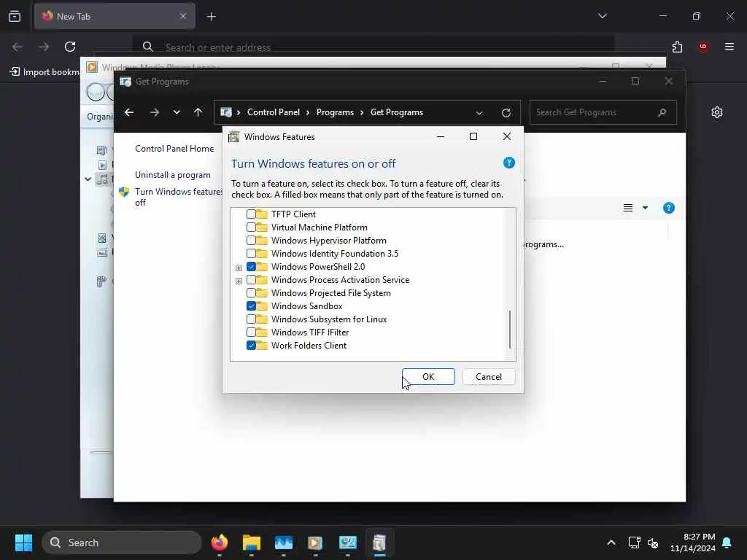Image resolution: width=747 pixels, height=560 pixels.
Task: Click Get Programs breadcrumb segment
Action: [x=397, y=112]
